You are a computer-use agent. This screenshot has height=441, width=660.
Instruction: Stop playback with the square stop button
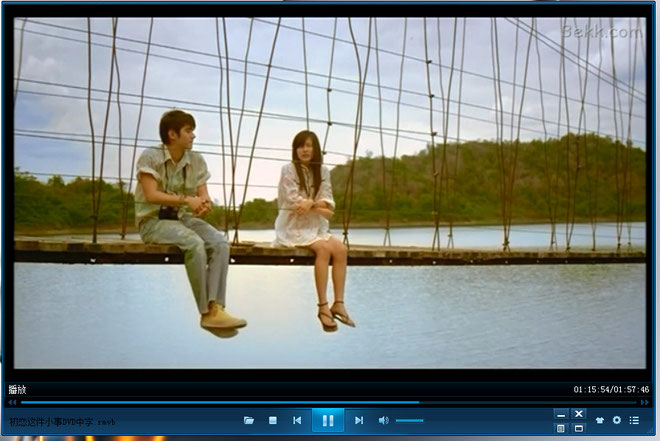pos(273,420)
